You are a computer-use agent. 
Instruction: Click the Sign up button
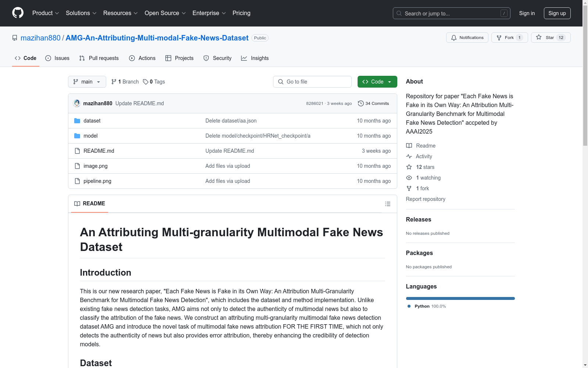[x=557, y=13]
